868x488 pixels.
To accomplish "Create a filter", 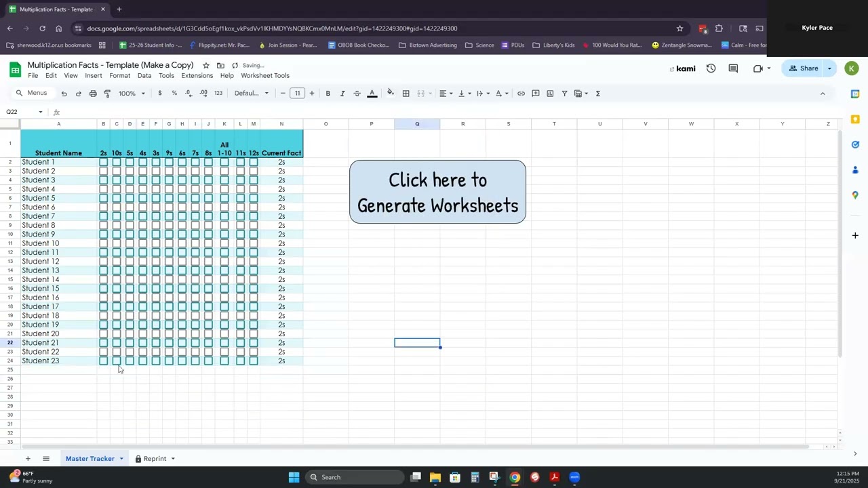I will (x=564, y=94).
